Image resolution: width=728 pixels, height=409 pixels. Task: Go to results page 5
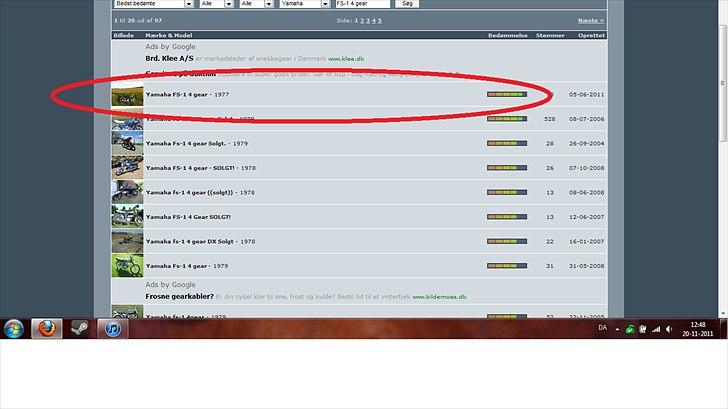[x=379, y=20]
